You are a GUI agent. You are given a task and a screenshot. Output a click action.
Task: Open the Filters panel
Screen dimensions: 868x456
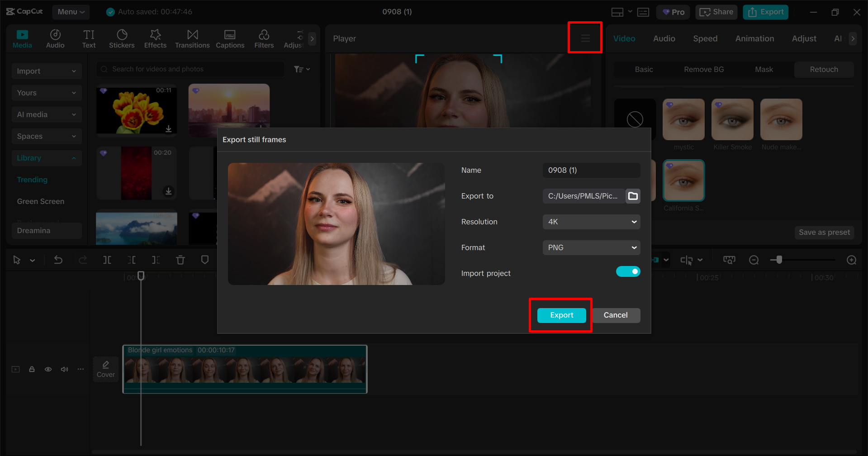pyautogui.click(x=264, y=38)
